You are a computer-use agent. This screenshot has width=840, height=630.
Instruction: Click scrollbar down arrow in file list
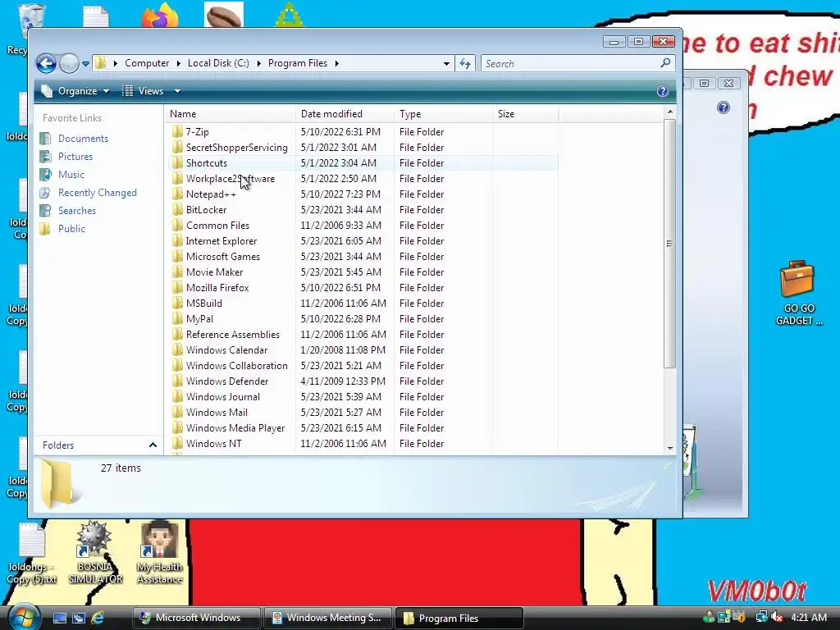(x=669, y=449)
